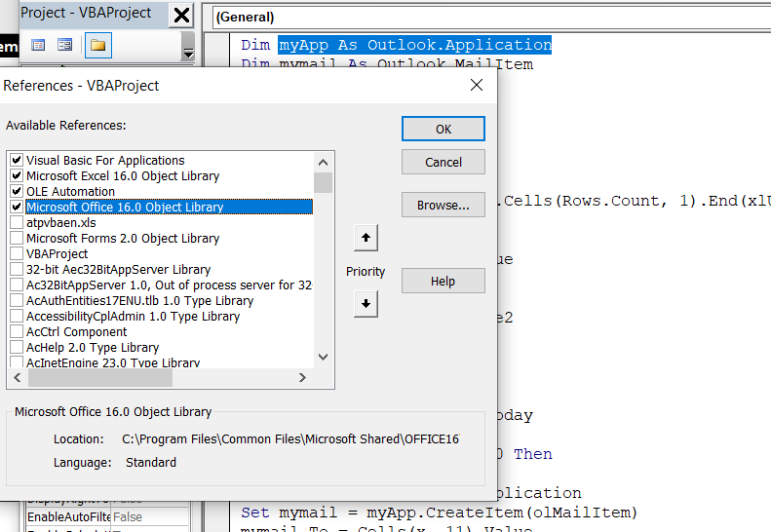Open the (General) object dropdown

tap(491, 18)
